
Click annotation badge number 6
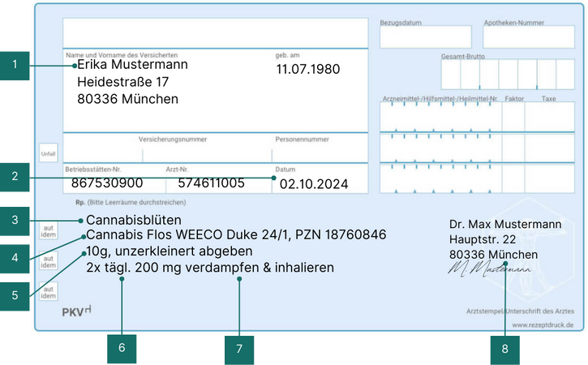(122, 348)
